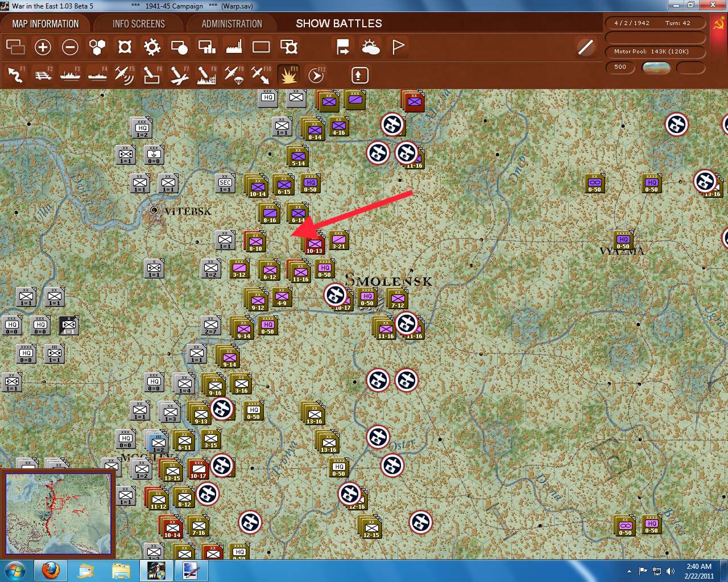
Task: Click the diagonal slash icon in toolbar
Action: pyautogui.click(x=586, y=47)
